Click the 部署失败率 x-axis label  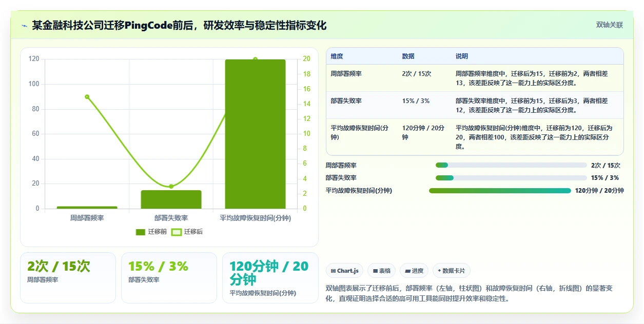(x=171, y=218)
